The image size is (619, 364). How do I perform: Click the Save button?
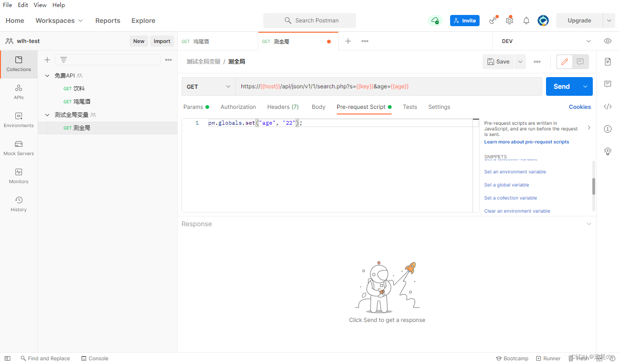[498, 62]
